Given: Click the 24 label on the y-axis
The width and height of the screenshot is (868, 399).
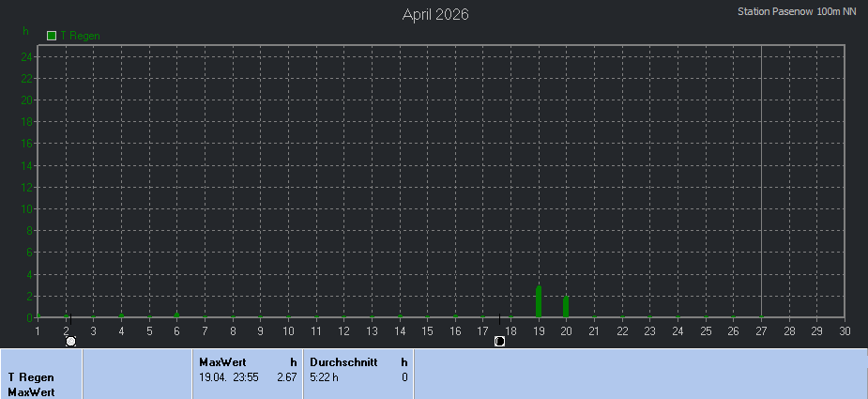Looking at the screenshot, I should (28, 56).
